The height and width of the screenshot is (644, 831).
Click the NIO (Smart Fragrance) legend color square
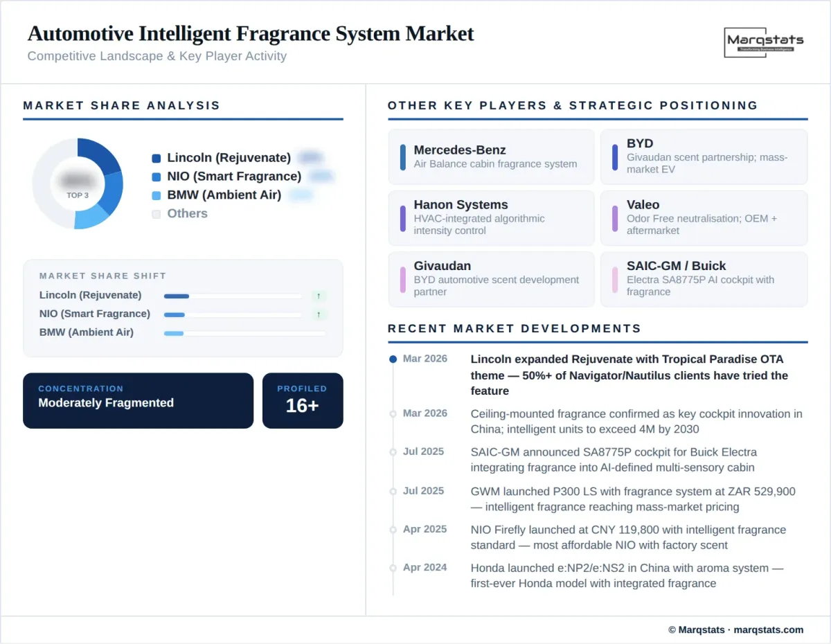156,177
